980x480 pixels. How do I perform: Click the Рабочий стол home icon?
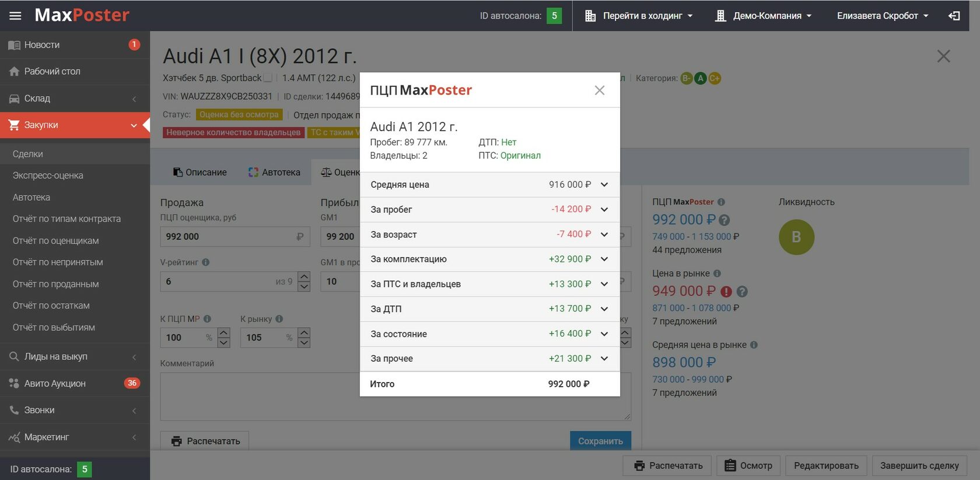pyautogui.click(x=14, y=71)
